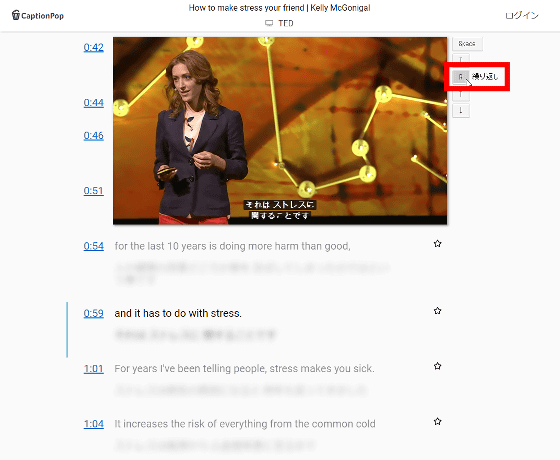560x460 pixels.
Task: Jump to the 0:54 timestamp
Action: tap(94, 246)
